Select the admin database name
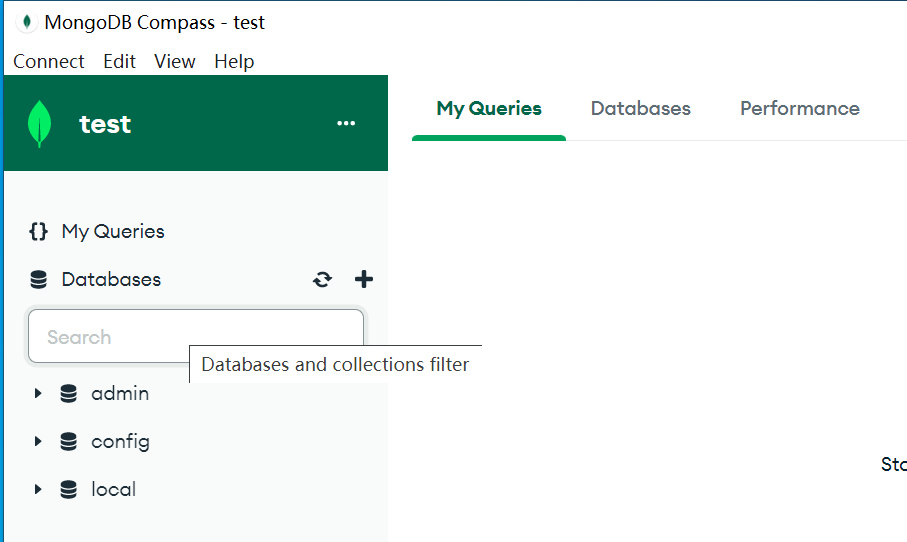 120,393
